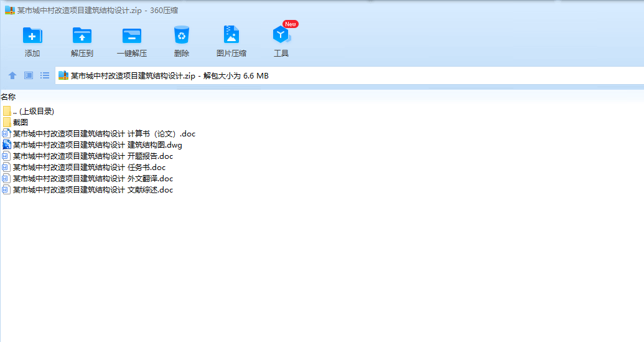This screenshot has width=644, height=342.
Task: Switch to the thumbnail view icon
Action: tap(29, 75)
